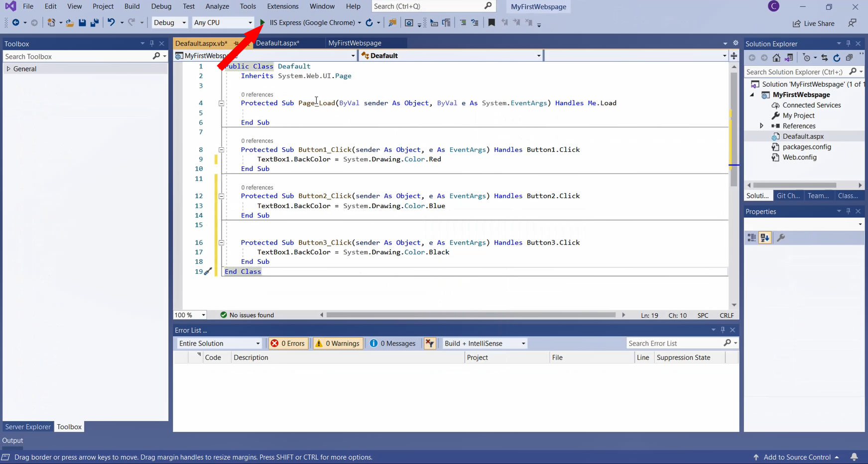Refresh the Solution Explorer tree

tap(837, 58)
